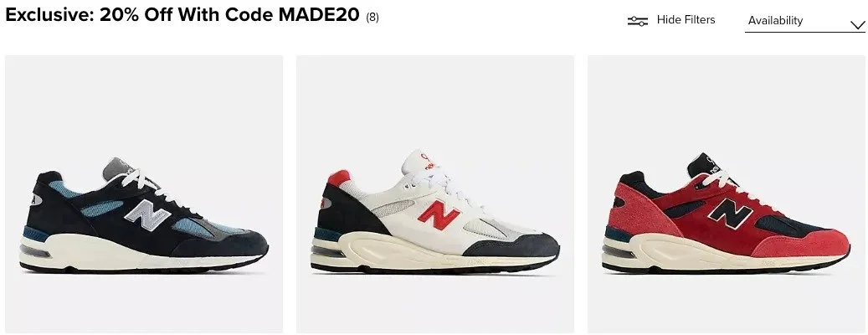Open the Availability sort dropdown

click(x=805, y=22)
